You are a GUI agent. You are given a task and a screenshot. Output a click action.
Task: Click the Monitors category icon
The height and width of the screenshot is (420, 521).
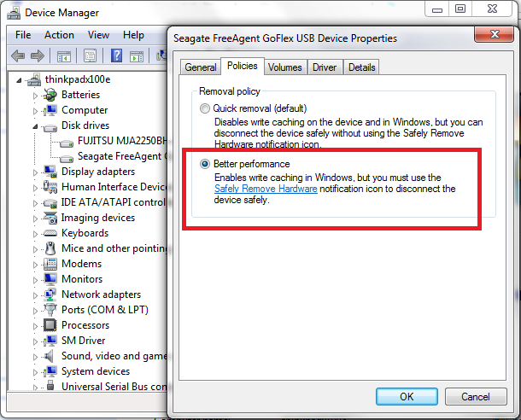pyautogui.click(x=50, y=279)
